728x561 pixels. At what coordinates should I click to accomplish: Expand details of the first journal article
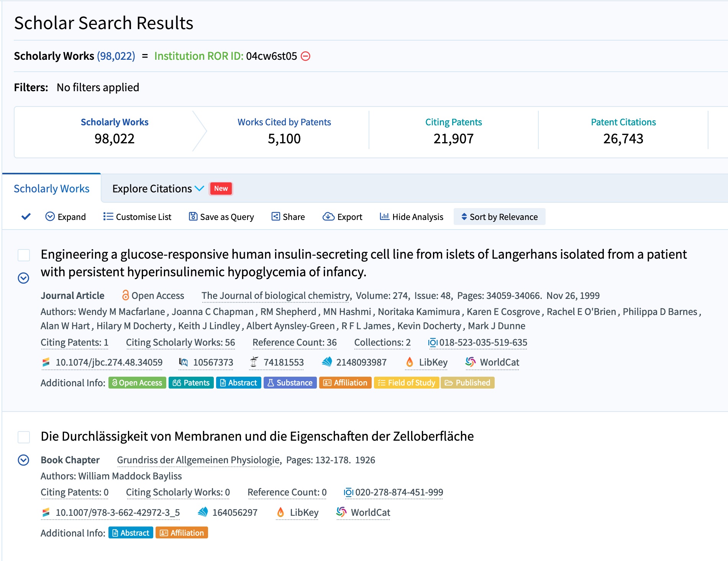(x=24, y=278)
